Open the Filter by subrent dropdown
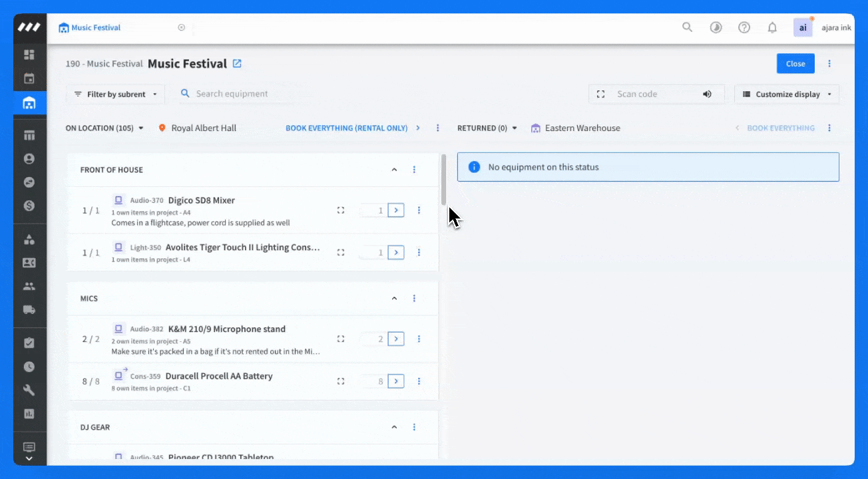The height and width of the screenshot is (479, 868). click(115, 94)
